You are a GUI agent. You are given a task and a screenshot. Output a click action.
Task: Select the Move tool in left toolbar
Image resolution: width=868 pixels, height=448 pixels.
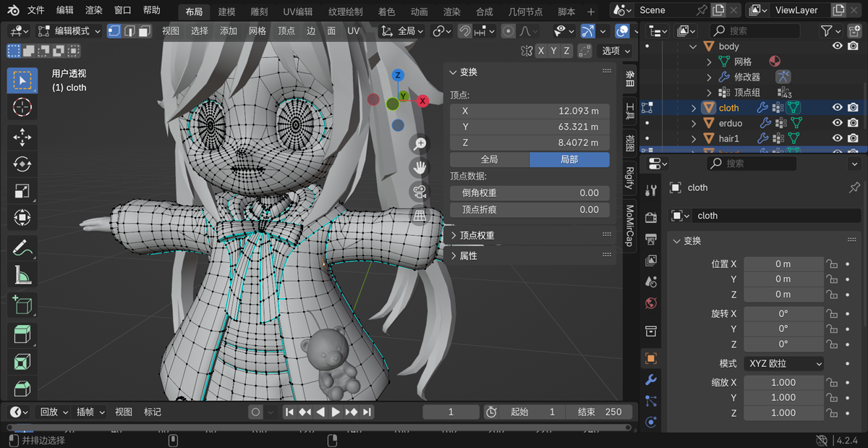tap(22, 137)
